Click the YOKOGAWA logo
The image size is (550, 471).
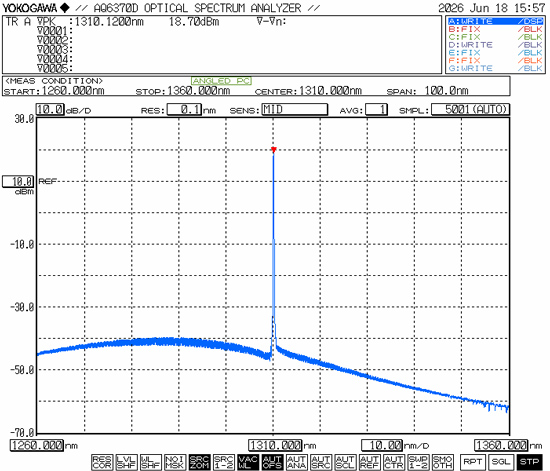click(35, 8)
